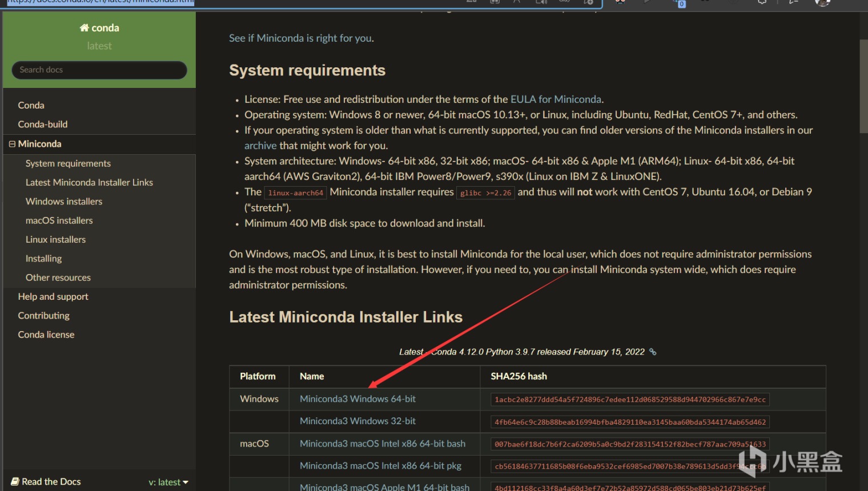Click the 'Windows' platform cell

coord(259,399)
